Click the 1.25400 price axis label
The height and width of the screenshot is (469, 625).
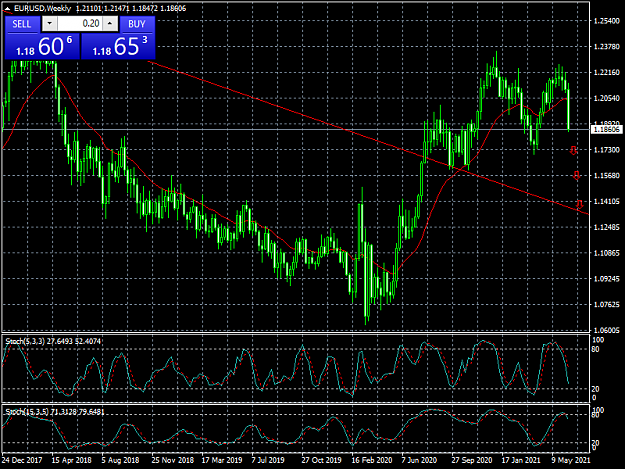click(607, 21)
